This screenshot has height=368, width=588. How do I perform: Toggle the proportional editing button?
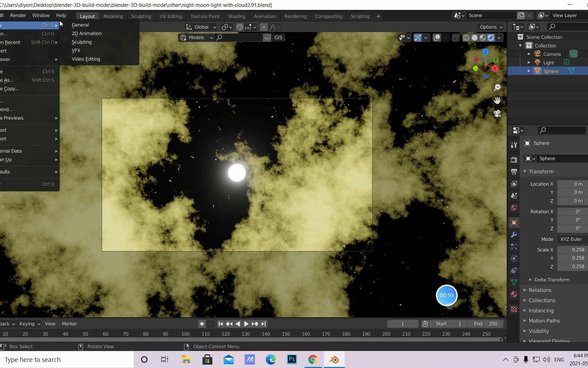point(264,27)
